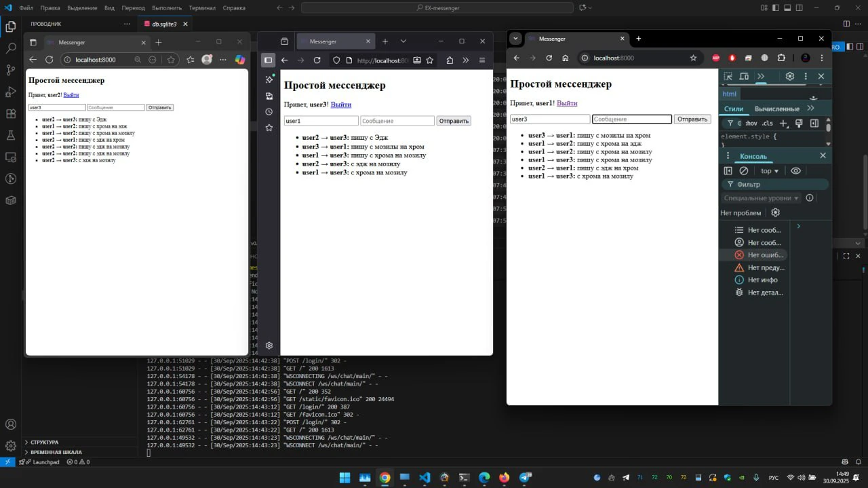Expand the ВРЕМЕННАЯ ШКАЛА section
868x488 pixels.
coord(56,452)
